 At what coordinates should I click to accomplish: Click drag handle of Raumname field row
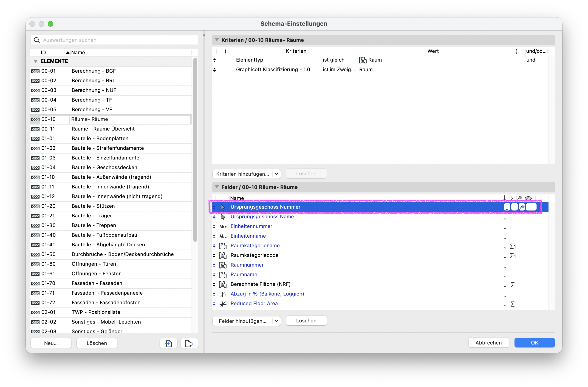point(214,275)
